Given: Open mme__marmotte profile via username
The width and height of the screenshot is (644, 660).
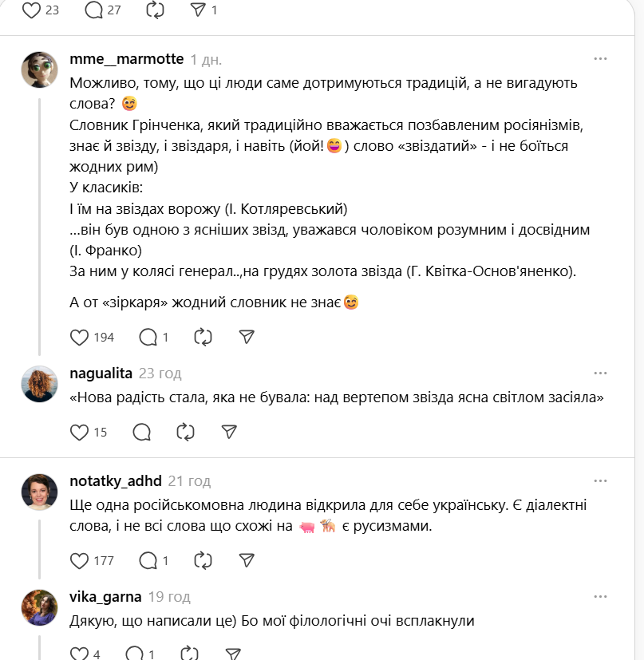Looking at the screenshot, I should coord(127,60).
